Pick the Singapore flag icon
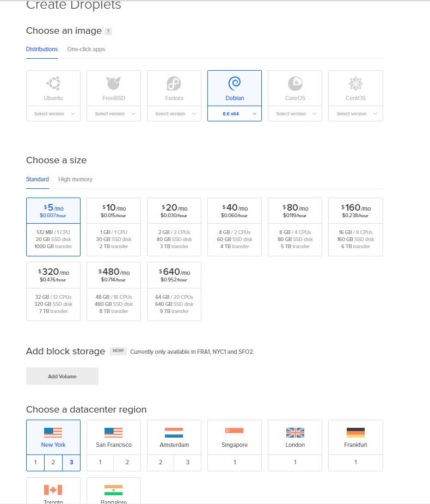 click(x=234, y=433)
